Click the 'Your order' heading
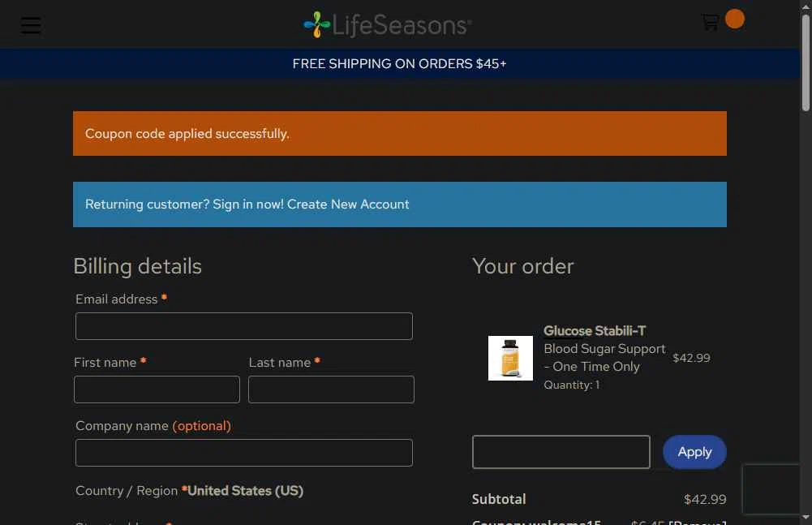 tap(523, 266)
